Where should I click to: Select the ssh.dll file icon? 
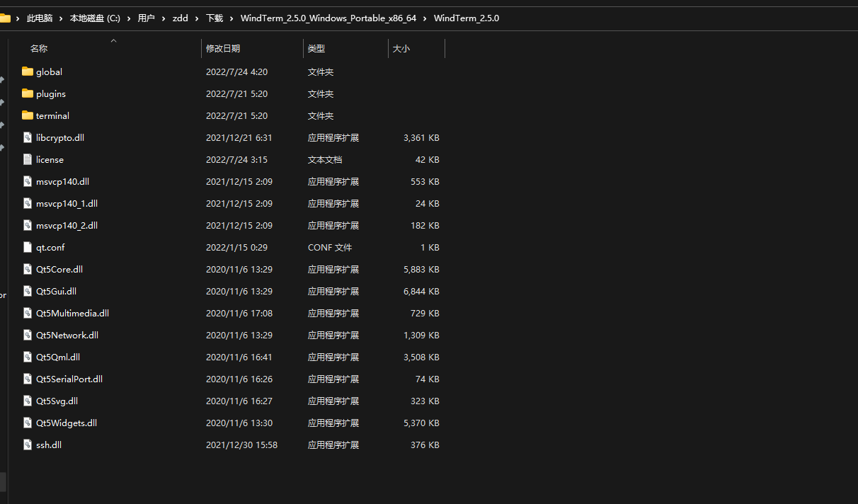(27, 445)
